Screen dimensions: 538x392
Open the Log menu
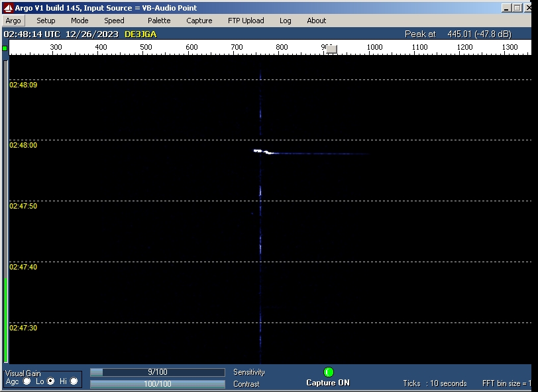[285, 21]
